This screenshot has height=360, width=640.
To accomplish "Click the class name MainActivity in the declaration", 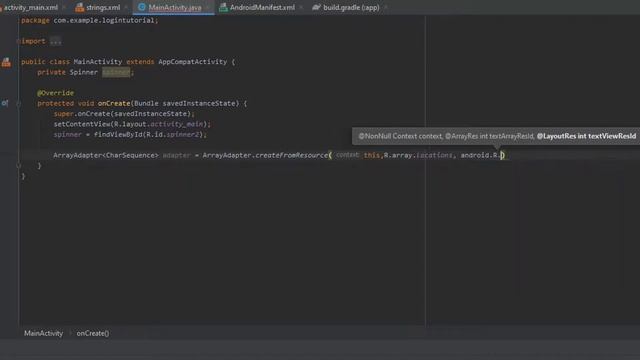I will point(98,62).
